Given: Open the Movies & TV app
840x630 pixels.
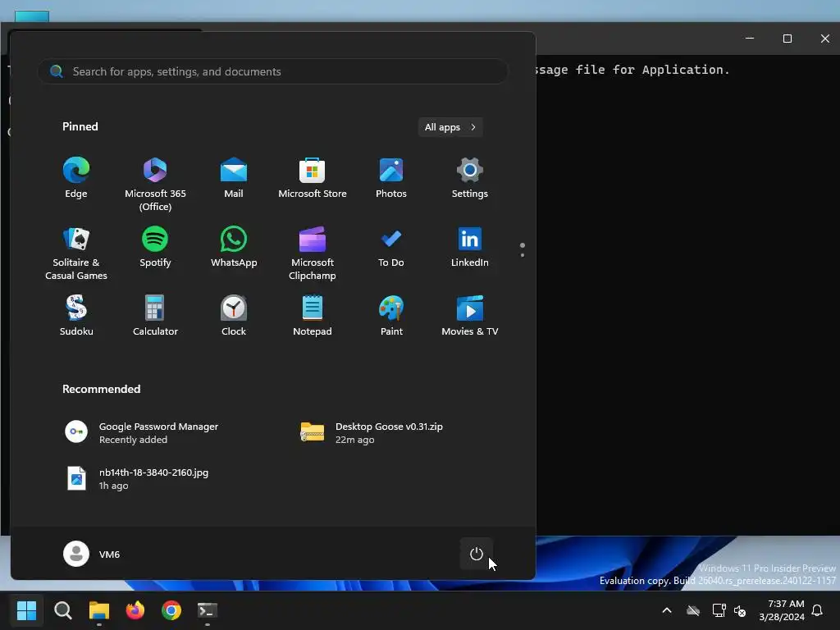Looking at the screenshot, I should [470, 316].
